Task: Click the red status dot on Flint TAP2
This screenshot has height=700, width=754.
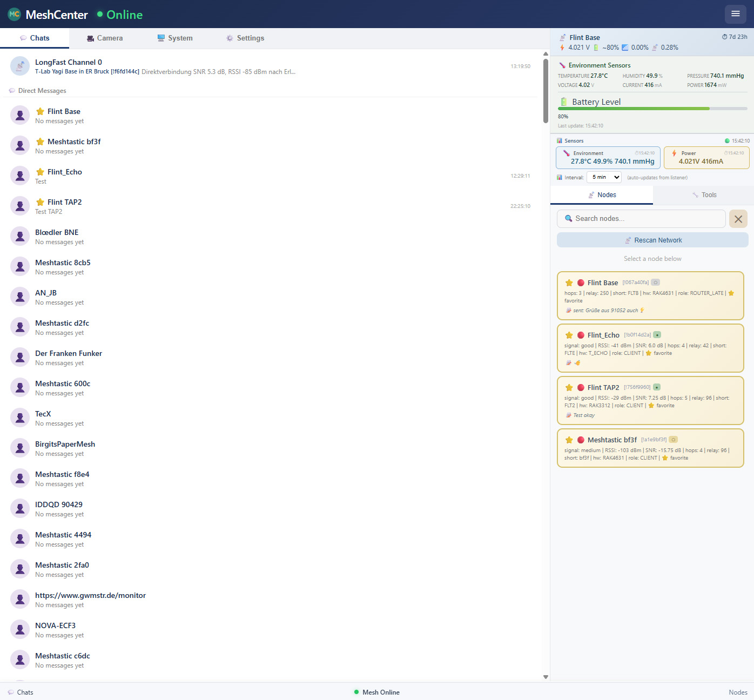Action: point(581,387)
